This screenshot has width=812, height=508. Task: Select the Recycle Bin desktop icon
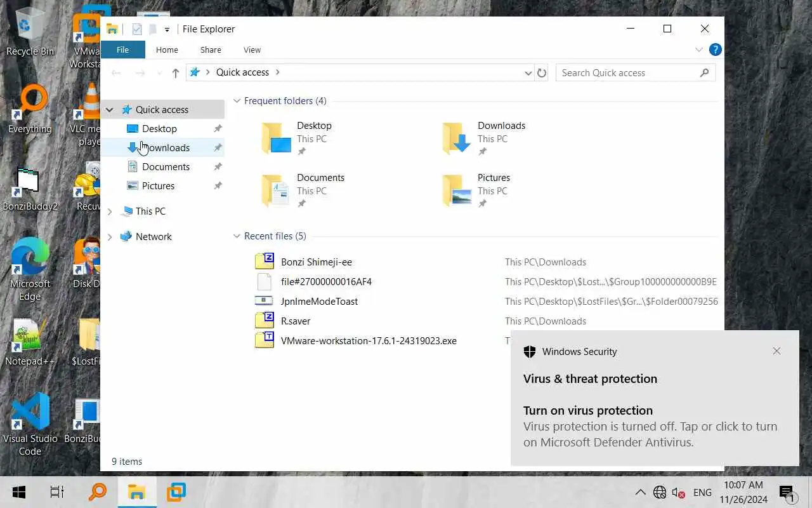[29, 32]
